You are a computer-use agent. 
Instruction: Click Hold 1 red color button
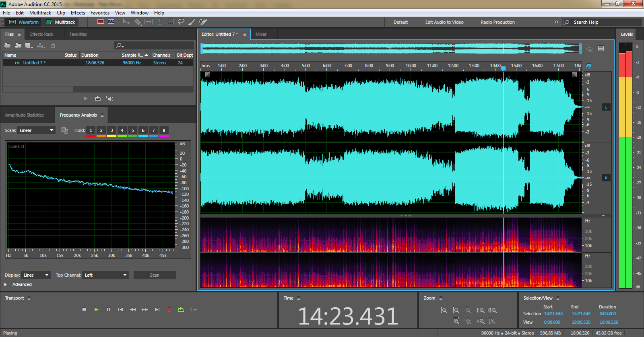(x=91, y=131)
